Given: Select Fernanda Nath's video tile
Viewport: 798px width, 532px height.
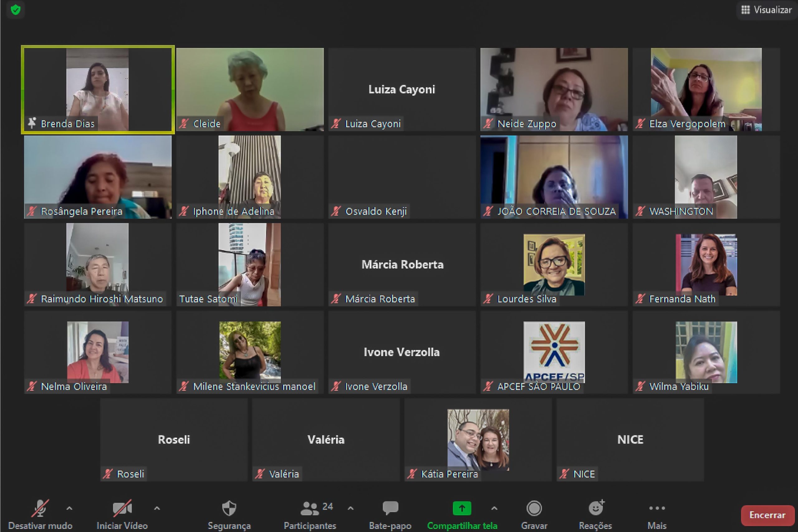Looking at the screenshot, I should (x=706, y=264).
